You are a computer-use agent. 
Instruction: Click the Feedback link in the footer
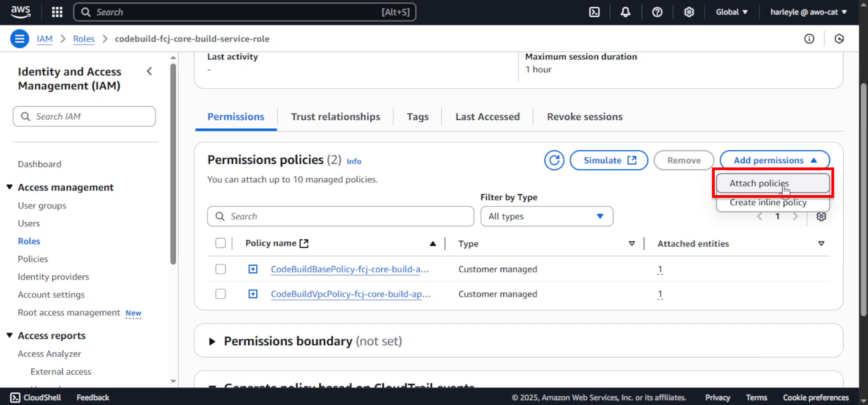[x=93, y=397]
